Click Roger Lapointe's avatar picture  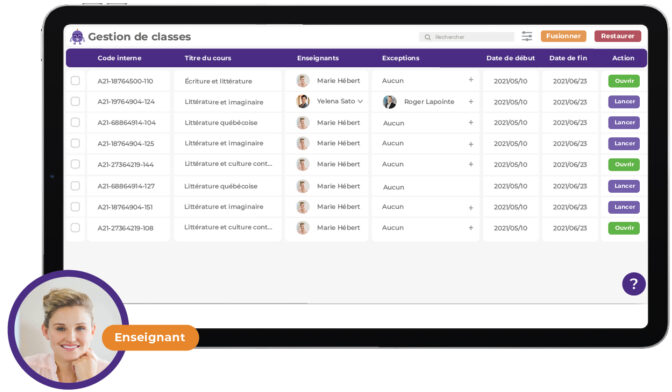pos(389,102)
